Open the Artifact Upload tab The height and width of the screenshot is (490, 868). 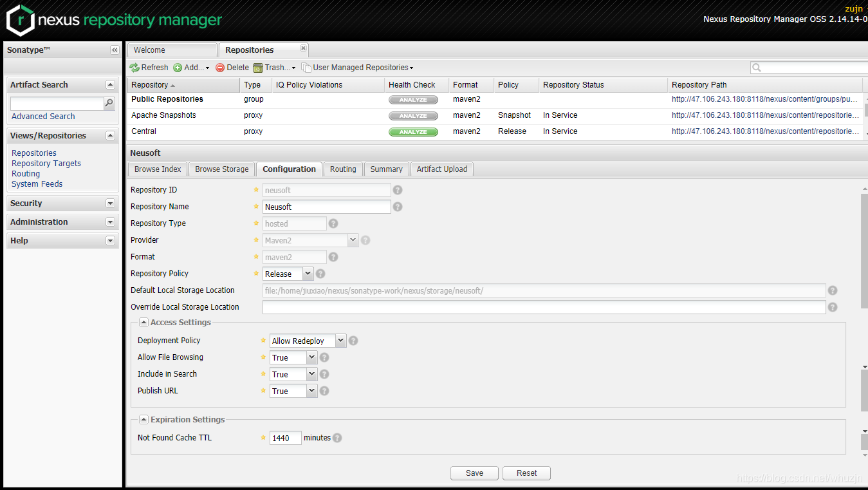click(x=441, y=169)
